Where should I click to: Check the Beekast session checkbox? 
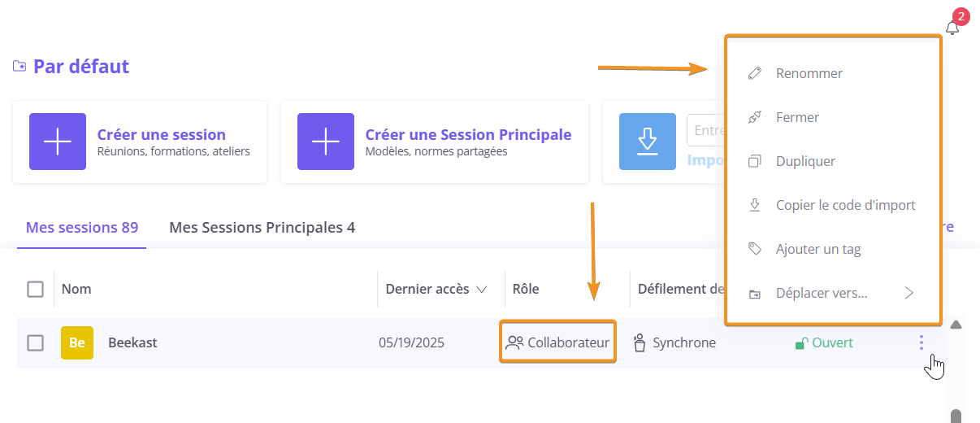35,342
